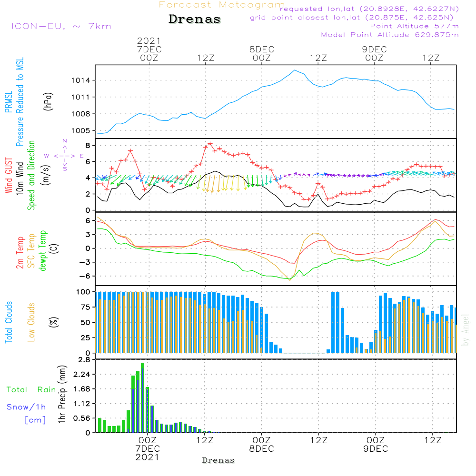Click the tallest precipitation bar
This screenshot has height=476, width=476.
[142, 397]
